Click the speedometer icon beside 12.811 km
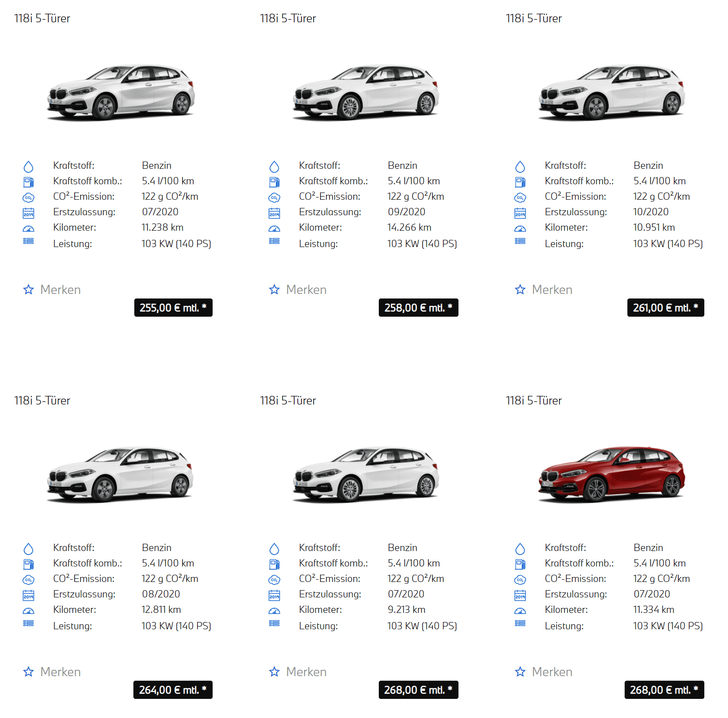The height and width of the screenshot is (718, 728). (28, 611)
